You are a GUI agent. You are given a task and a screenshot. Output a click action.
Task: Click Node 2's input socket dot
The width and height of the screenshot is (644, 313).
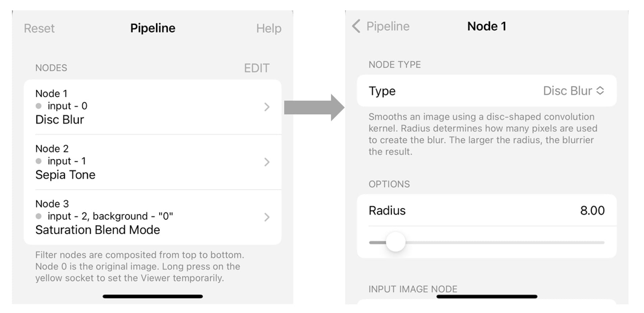click(x=39, y=161)
